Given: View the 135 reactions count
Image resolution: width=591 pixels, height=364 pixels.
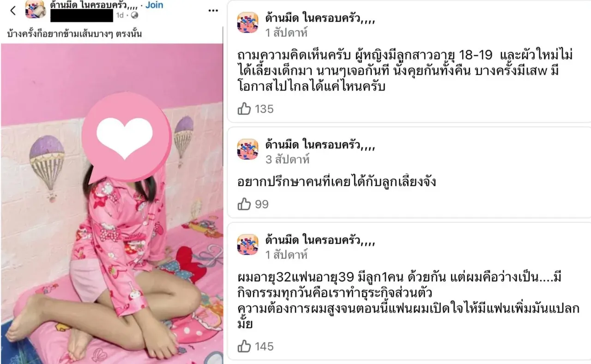Looking at the screenshot, I should [x=264, y=109].
